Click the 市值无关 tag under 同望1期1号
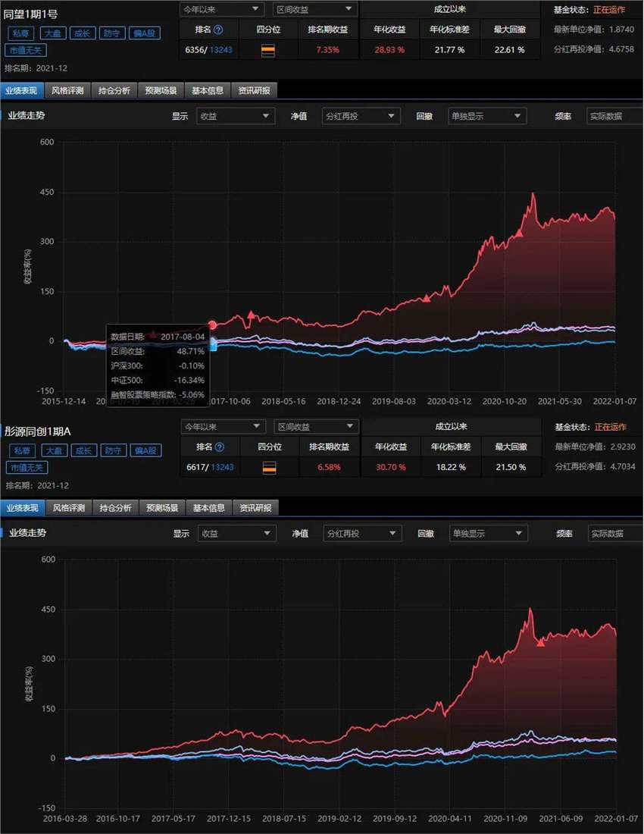The height and width of the screenshot is (834, 644). [x=26, y=51]
